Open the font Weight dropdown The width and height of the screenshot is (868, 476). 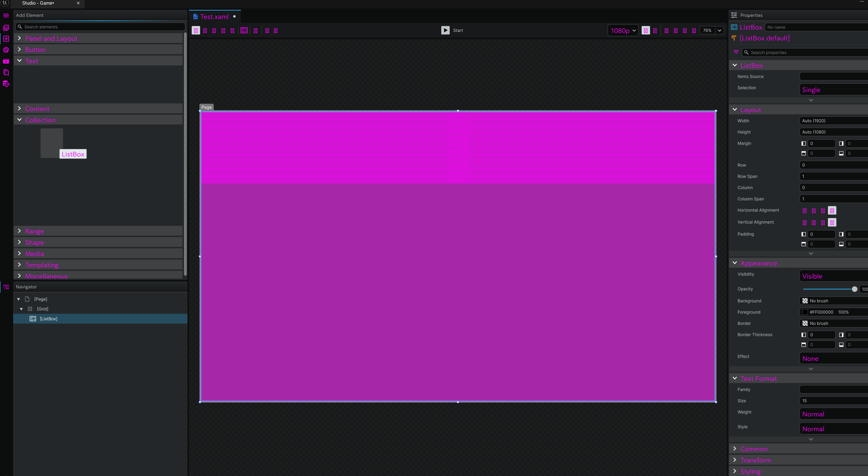834,414
